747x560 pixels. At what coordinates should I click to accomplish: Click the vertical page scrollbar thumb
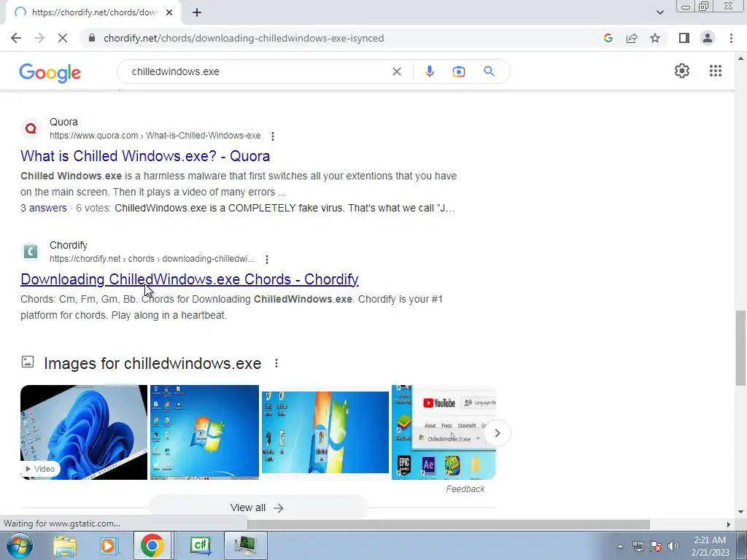tap(740, 348)
